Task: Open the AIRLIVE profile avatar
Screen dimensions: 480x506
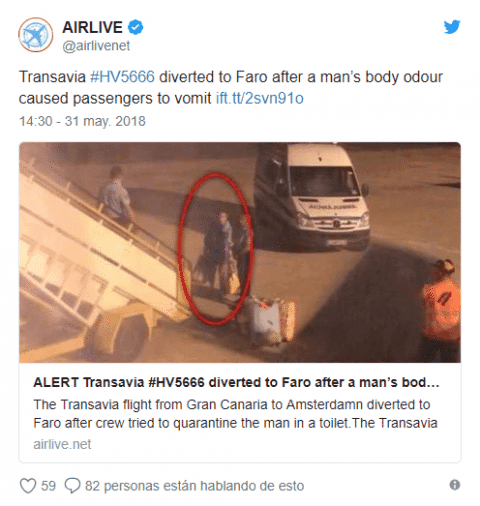Action: (x=36, y=35)
